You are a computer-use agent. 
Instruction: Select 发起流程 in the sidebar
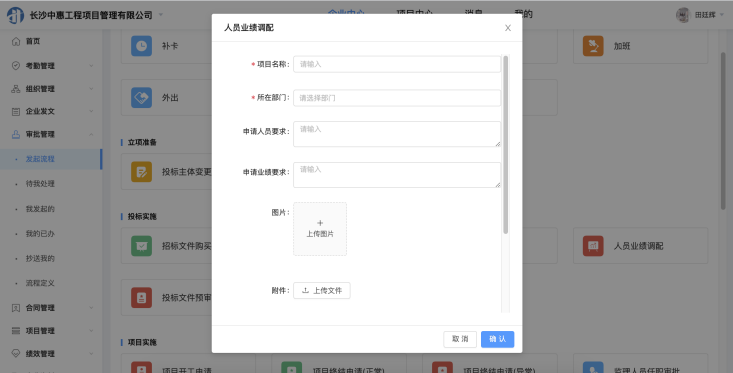click(x=50, y=159)
